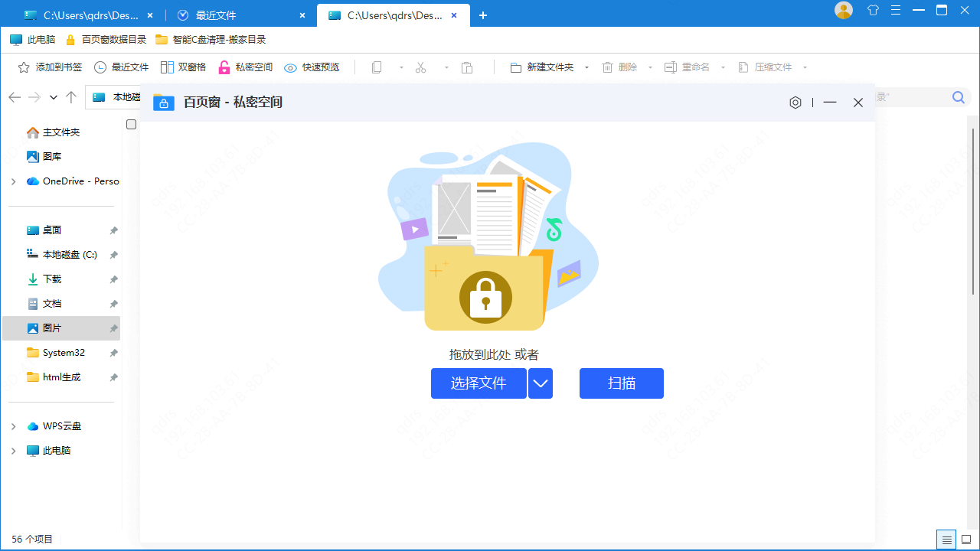Expand 此电脑 at the sidebar bottom

tap(13, 450)
